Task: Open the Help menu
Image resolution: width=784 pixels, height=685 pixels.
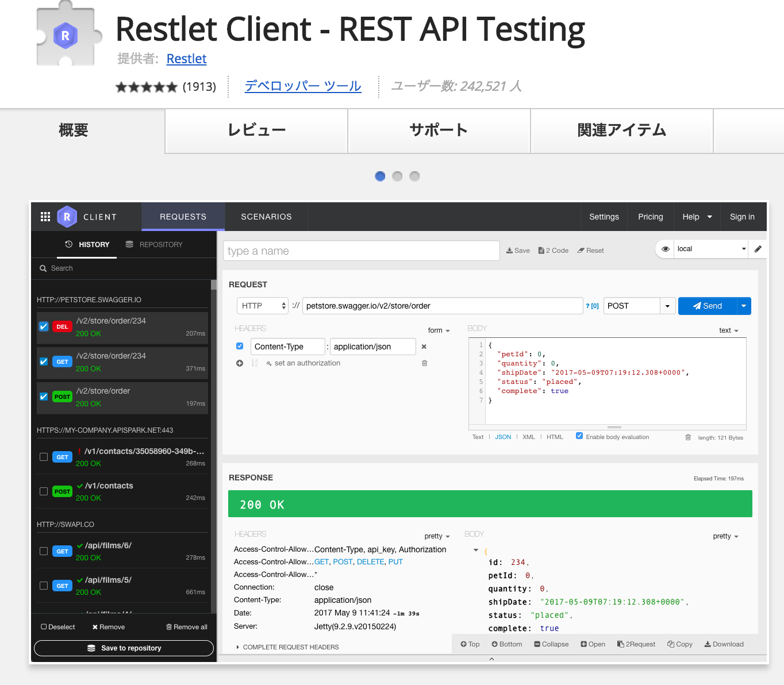Action: tap(697, 217)
